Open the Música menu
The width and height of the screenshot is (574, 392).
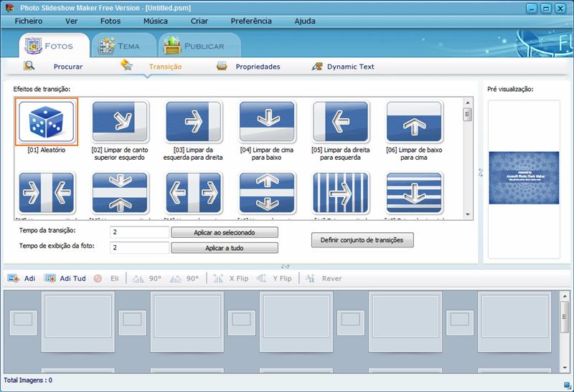coord(156,21)
